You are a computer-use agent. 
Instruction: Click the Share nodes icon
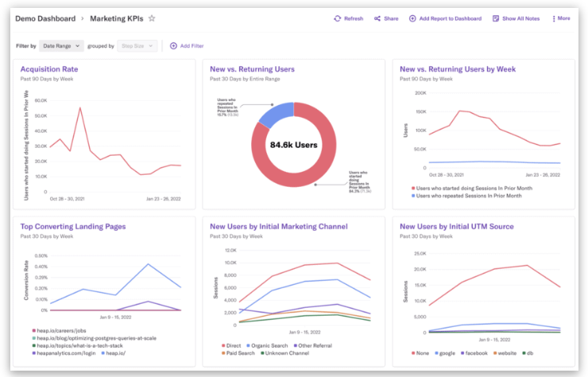[x=377, y=18]
